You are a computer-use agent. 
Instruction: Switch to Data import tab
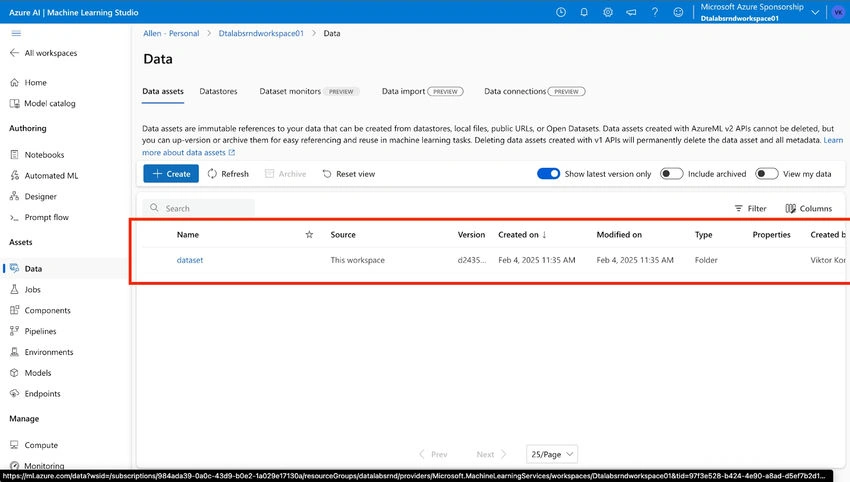coord(423,91)
